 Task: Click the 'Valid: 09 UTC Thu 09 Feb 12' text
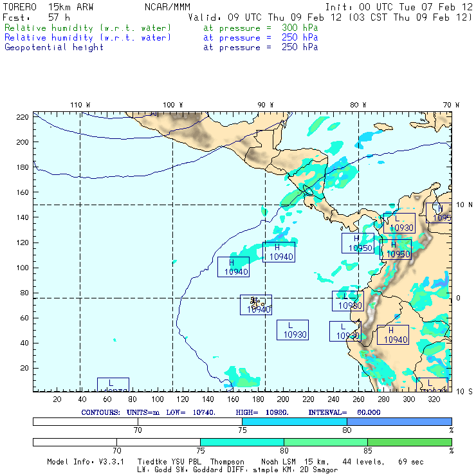[265, 17]
